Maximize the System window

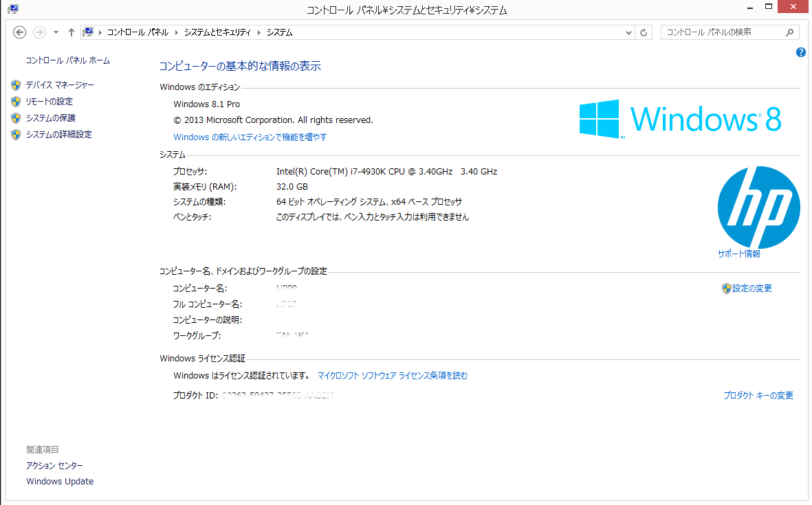(x=769, y=8)
